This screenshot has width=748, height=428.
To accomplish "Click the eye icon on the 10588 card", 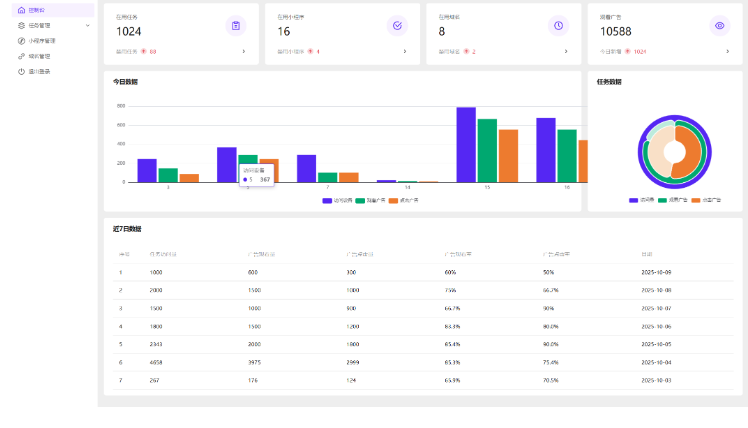I will (x=719, y=26).
